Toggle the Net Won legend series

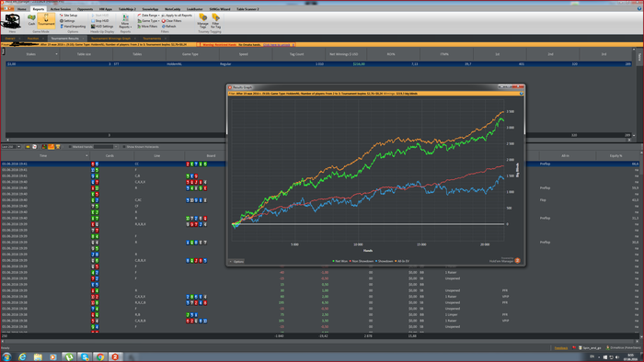(x=340, y=261)
